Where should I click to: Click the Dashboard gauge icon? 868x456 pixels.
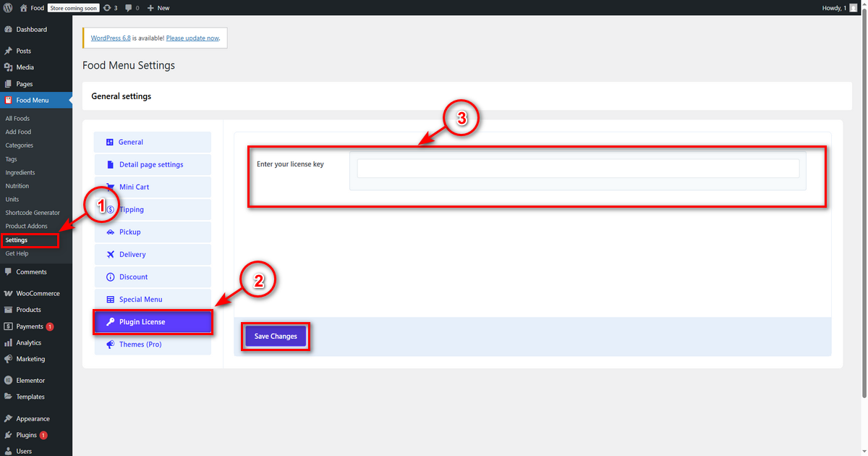pos(8,30)
